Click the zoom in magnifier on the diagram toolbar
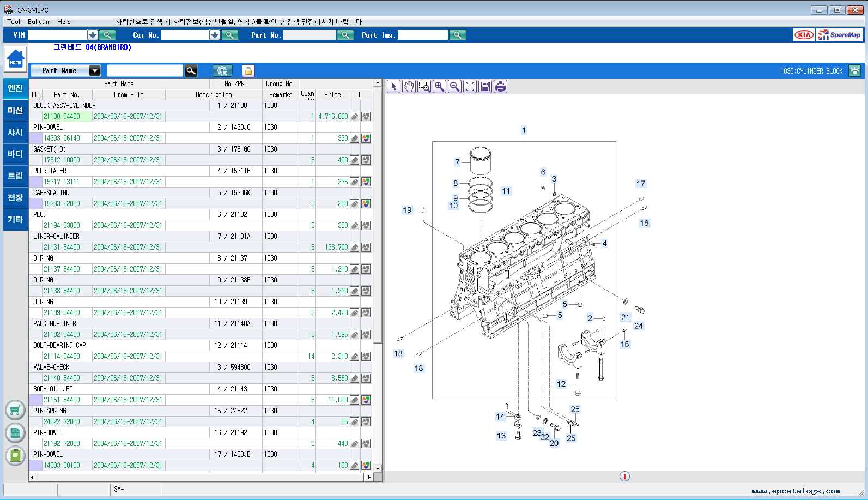 click(439, 86)
